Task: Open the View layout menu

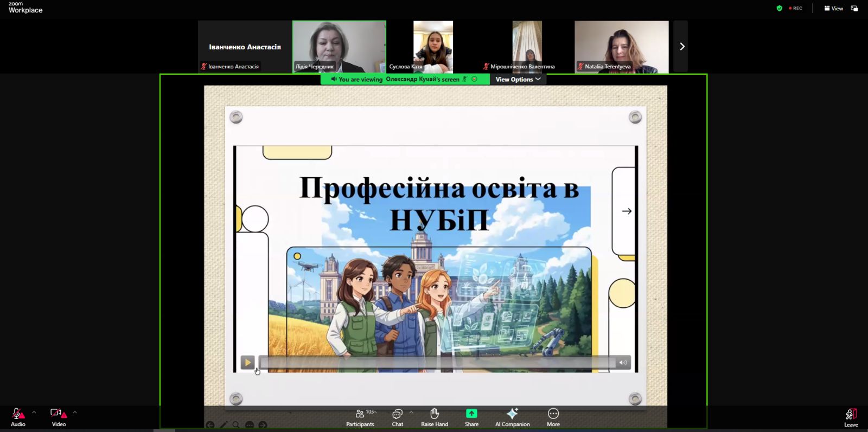Action: (834, 8)
